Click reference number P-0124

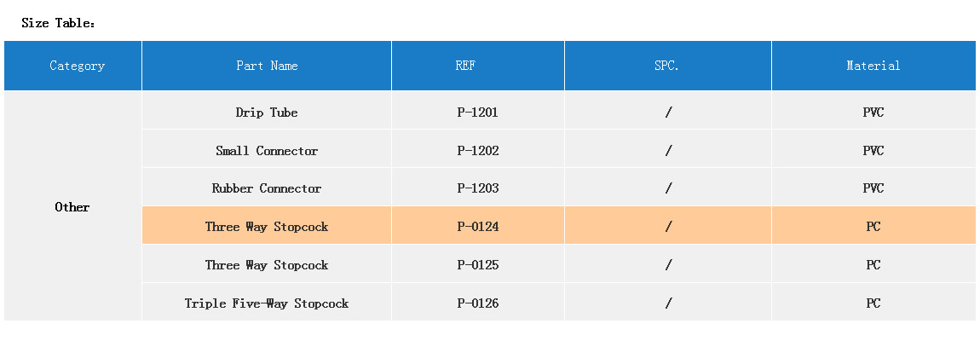pyautogui.click(x=477, y=227)
